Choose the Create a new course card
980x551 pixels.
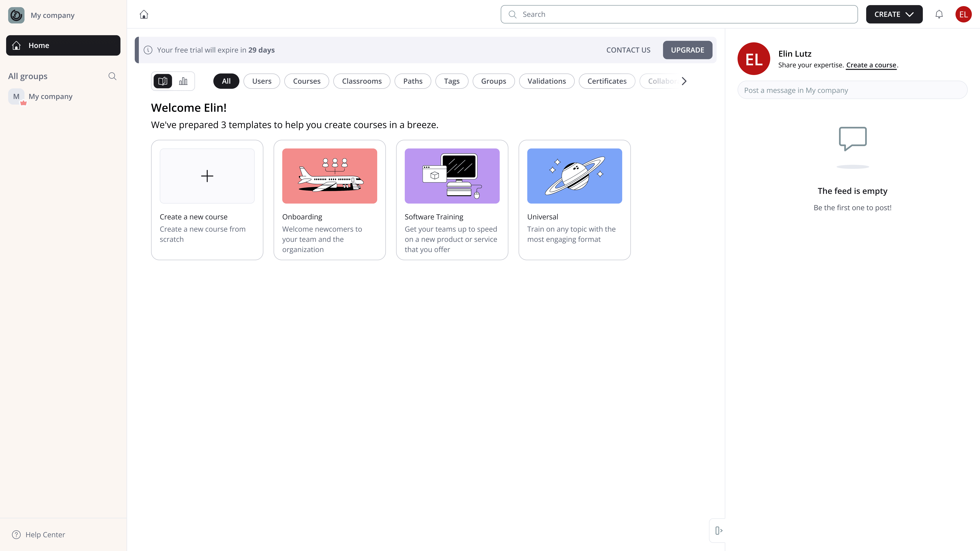coord(207,200)
